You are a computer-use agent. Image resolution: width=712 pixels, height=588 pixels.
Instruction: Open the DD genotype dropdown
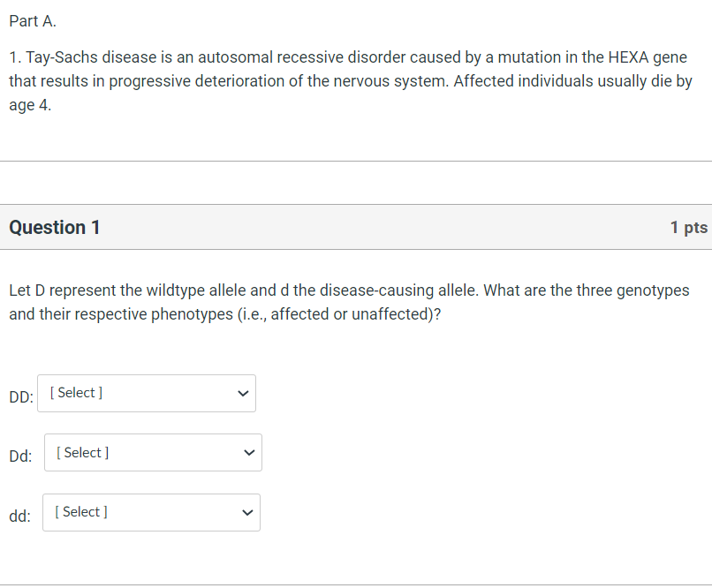pos(146,393)
